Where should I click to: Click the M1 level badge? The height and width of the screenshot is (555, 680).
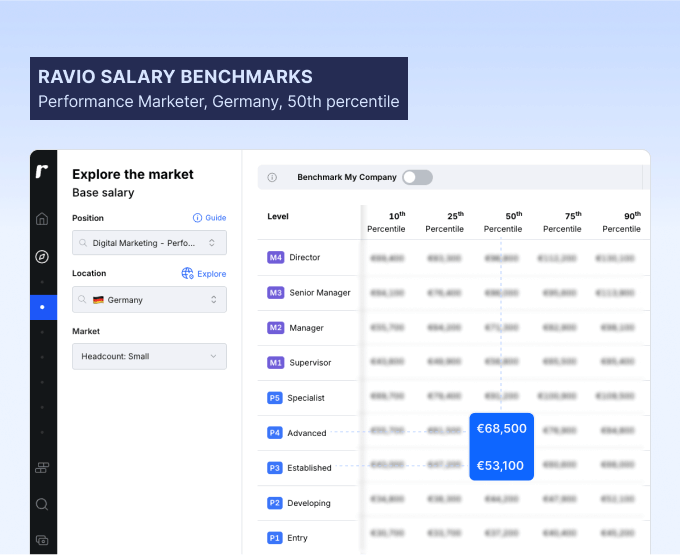click(275, 362)
